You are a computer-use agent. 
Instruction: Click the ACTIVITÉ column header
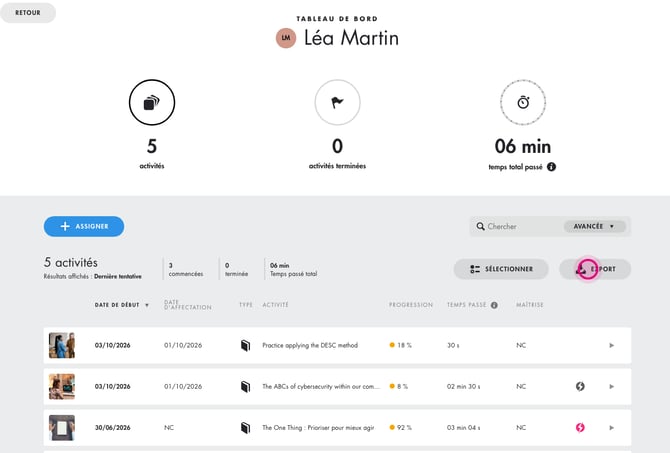pyautogui.click(x=275, y=305)
